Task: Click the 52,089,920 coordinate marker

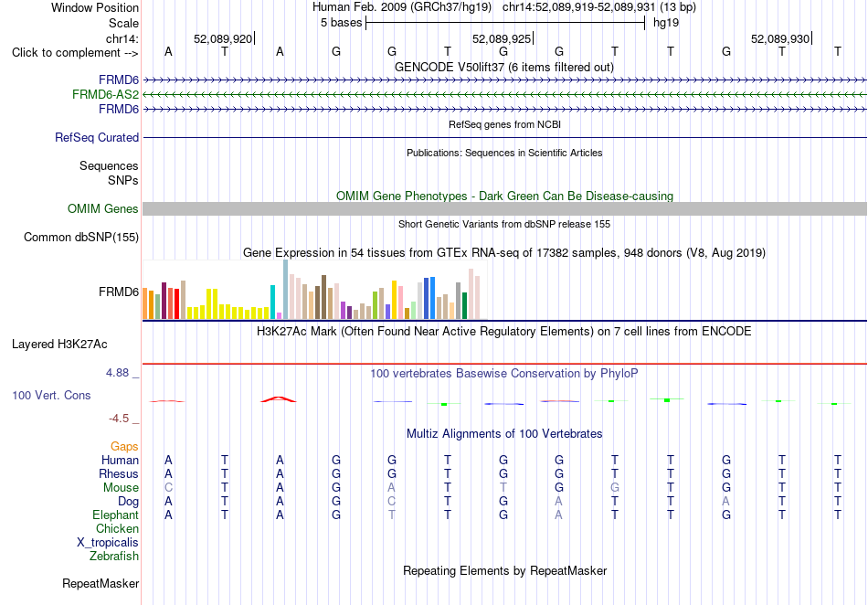Action: click(x=223, y=38)
